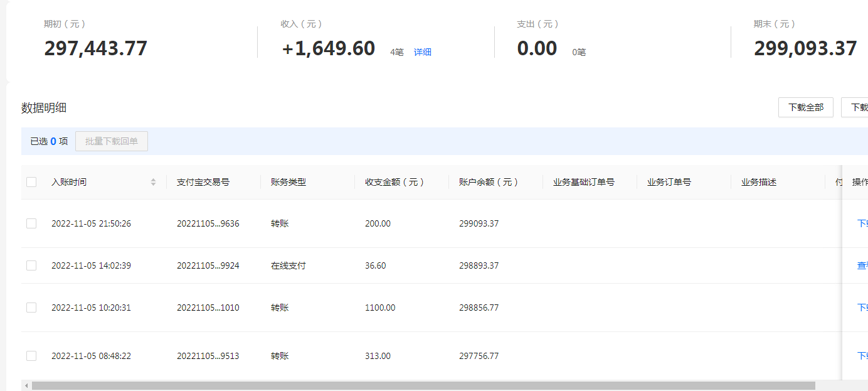Click the balance 298893.37 cell
Screen dimensions: 868x391
click(479, 265)
